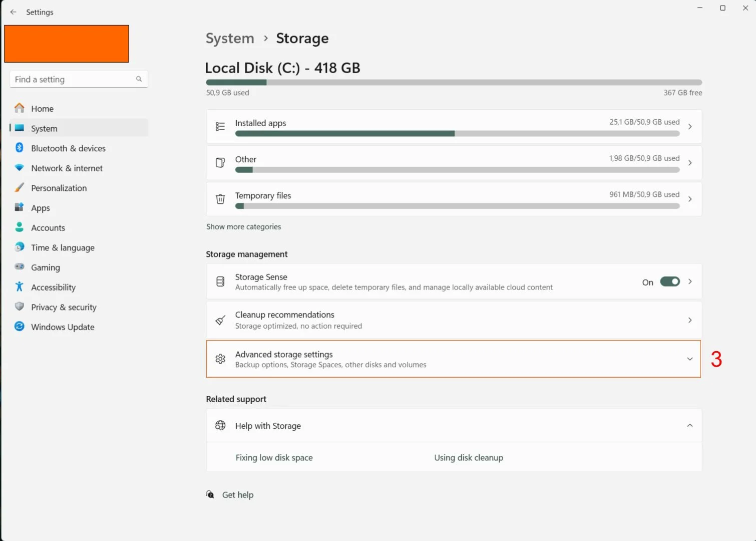Open Gaming in the sidebar
This screenshot has height=541, width=756.
pos(79,267)
